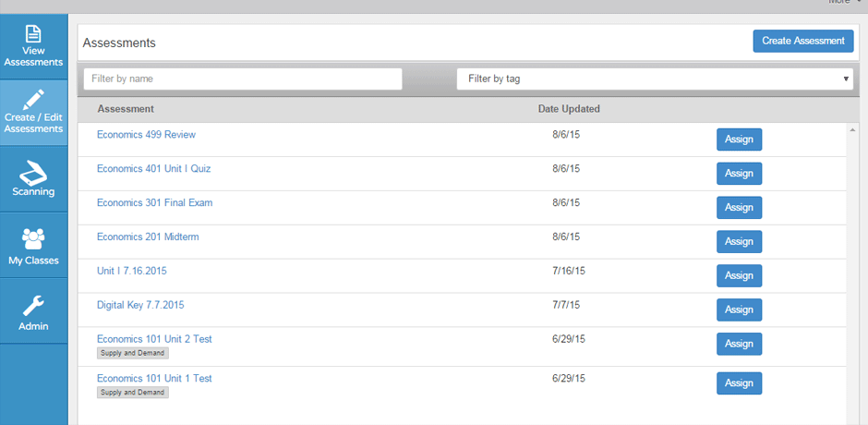
Task: Select the Create / Edit Assessments pencil icon
Action: coord(34,101)
